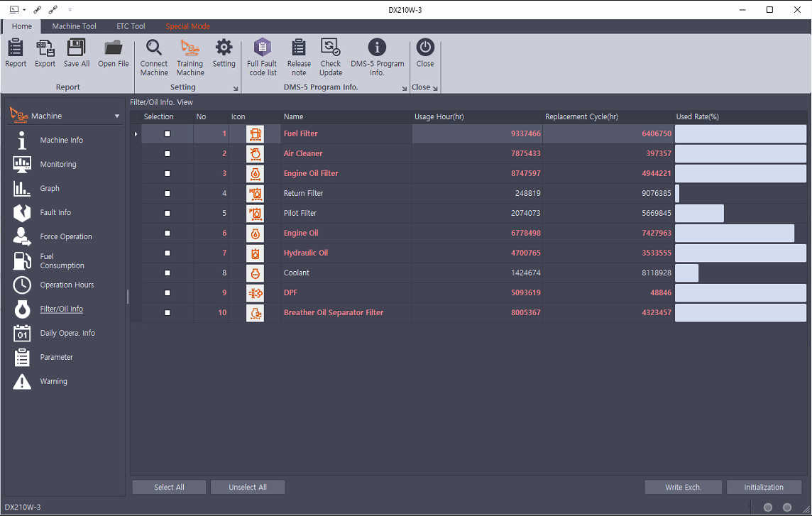Open the Graph page
Viewport: 812px width, 516px height.
50,188
